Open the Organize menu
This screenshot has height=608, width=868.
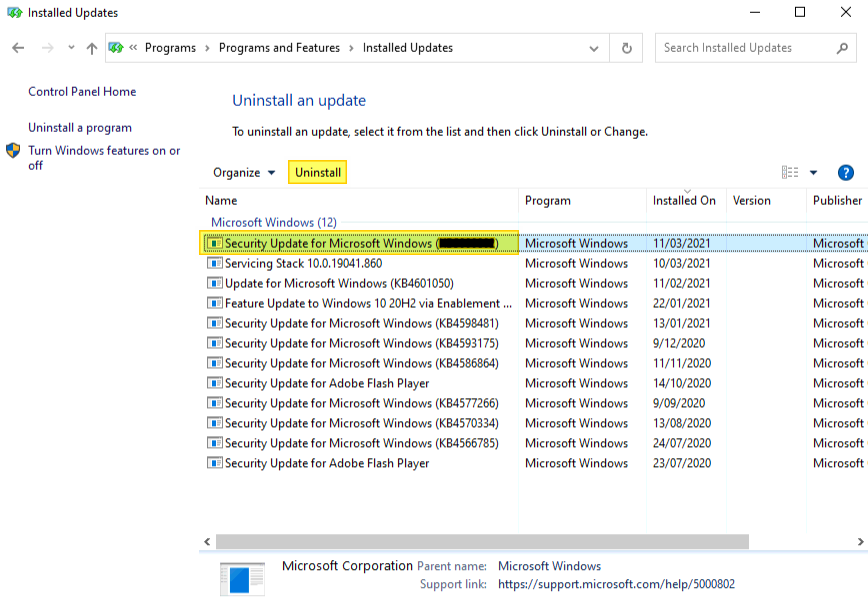pos(244,173)
